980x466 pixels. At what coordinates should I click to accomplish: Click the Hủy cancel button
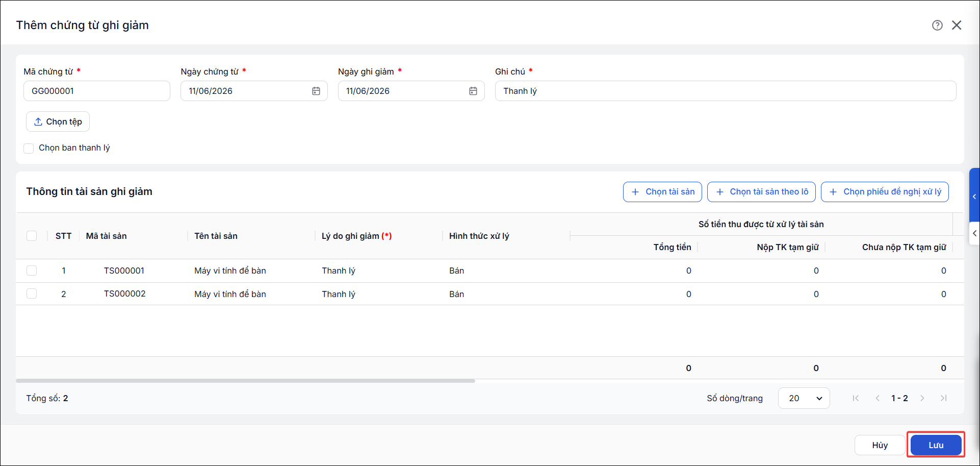tap(880, 445)
